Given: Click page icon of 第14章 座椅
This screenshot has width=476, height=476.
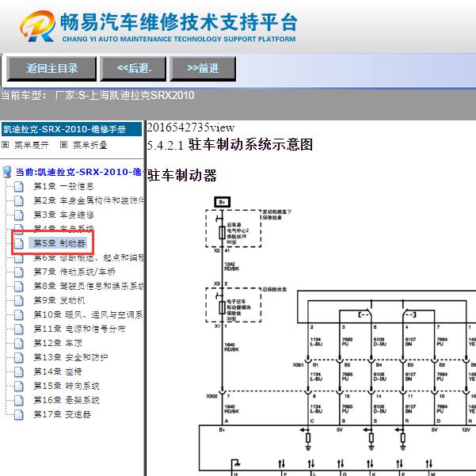Looking at the screenshot, I should (x=19, y=372).
